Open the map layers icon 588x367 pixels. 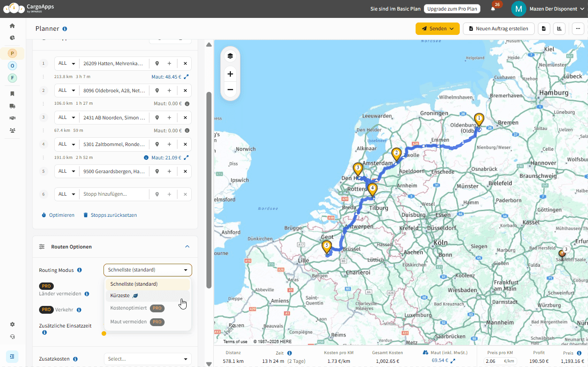[x=230, y=56]
